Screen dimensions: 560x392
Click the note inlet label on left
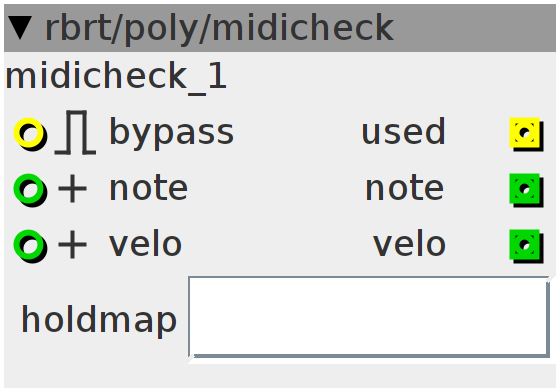point(148,189)
